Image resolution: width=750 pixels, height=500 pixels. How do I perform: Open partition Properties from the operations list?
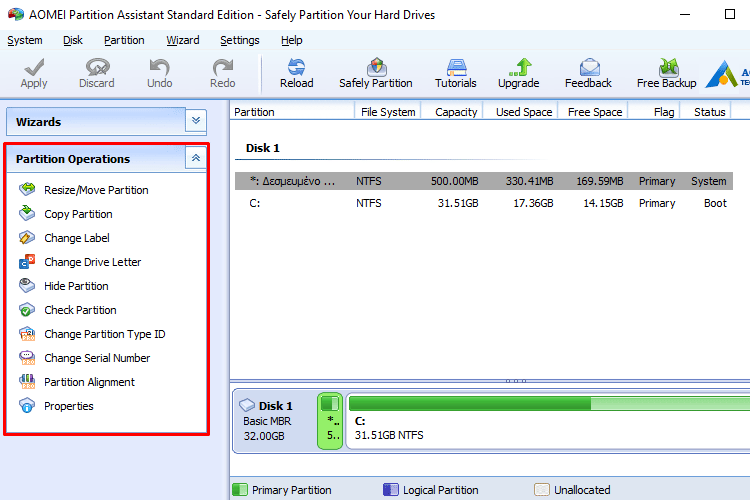[x=69, y=406]
